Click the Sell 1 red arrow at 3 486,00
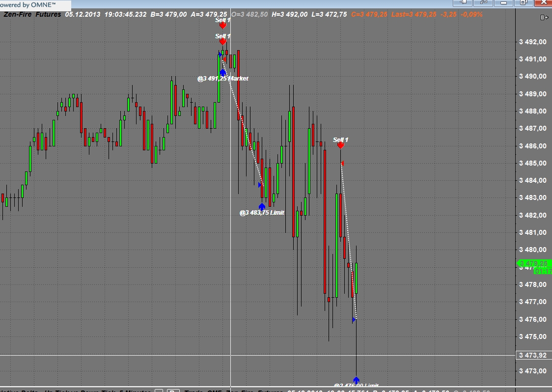The width and height of the screenshot is (552, 392). (x=340, y=145)
